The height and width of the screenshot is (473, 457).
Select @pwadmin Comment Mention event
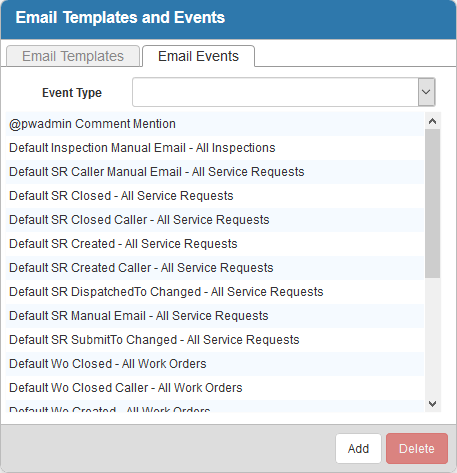tap(215, 124)
